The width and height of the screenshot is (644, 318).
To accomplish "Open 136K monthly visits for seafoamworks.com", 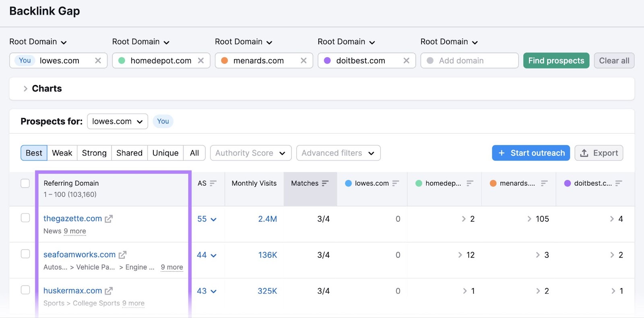I will tap(267, 255).
